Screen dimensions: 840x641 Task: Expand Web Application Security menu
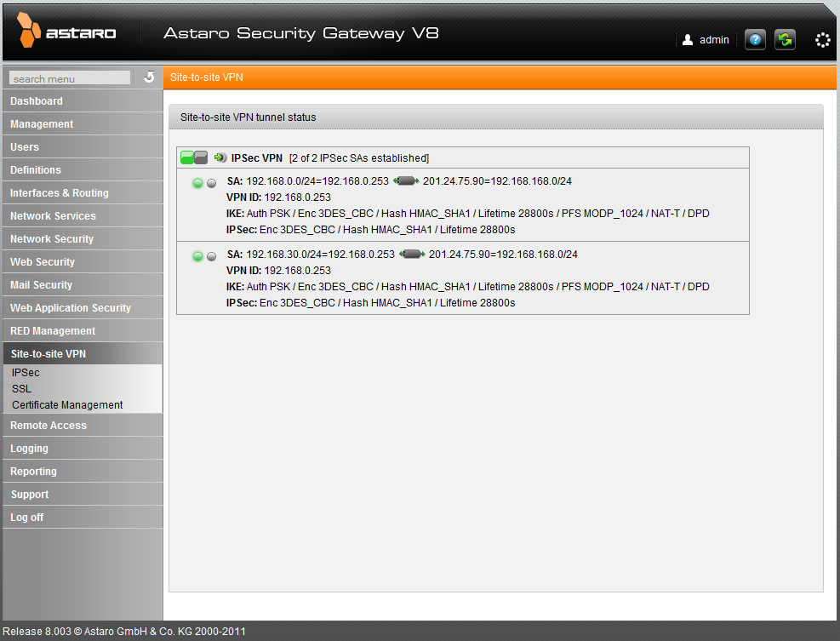(x=83, y=308)
